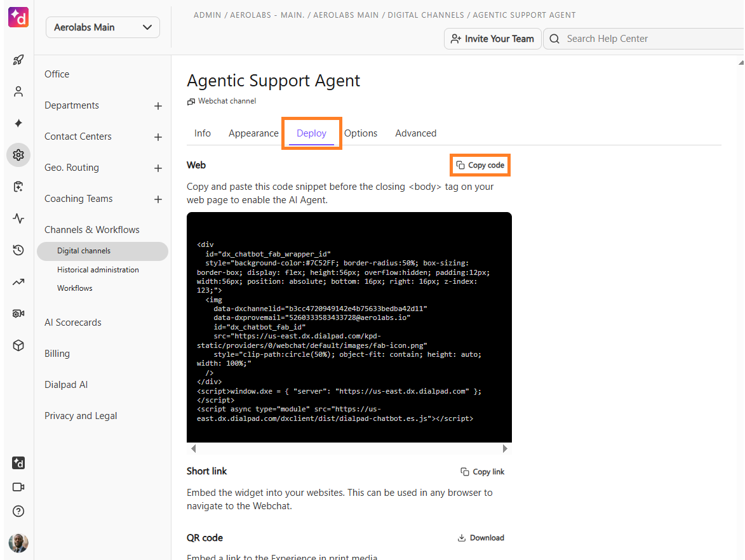The image size is (745, 560).
Task: Click the cube package icon in sidebar
Action: click(x=18, y=345)
